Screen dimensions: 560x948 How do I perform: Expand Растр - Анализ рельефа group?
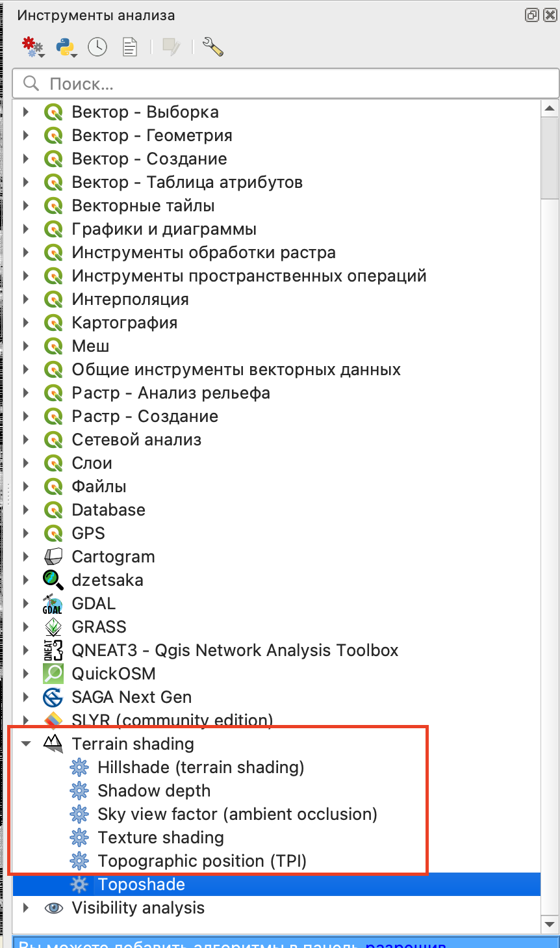click(x=26, y=393)
